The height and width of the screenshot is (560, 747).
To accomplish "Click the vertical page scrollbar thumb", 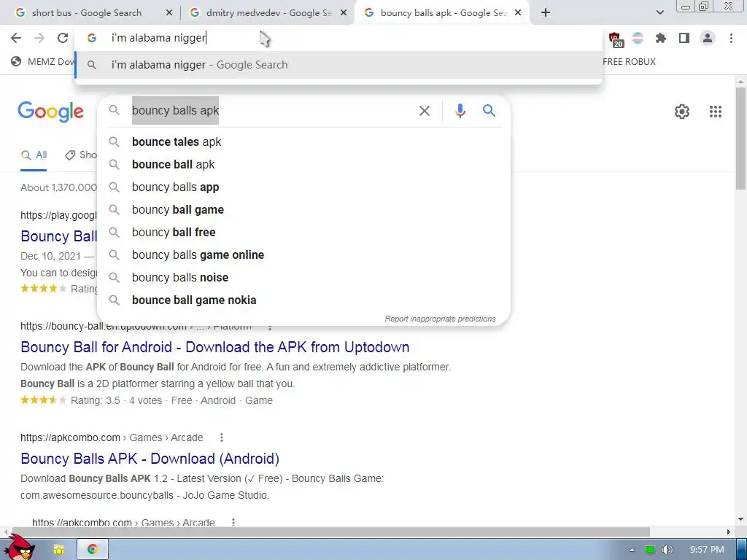I will 741,138.
